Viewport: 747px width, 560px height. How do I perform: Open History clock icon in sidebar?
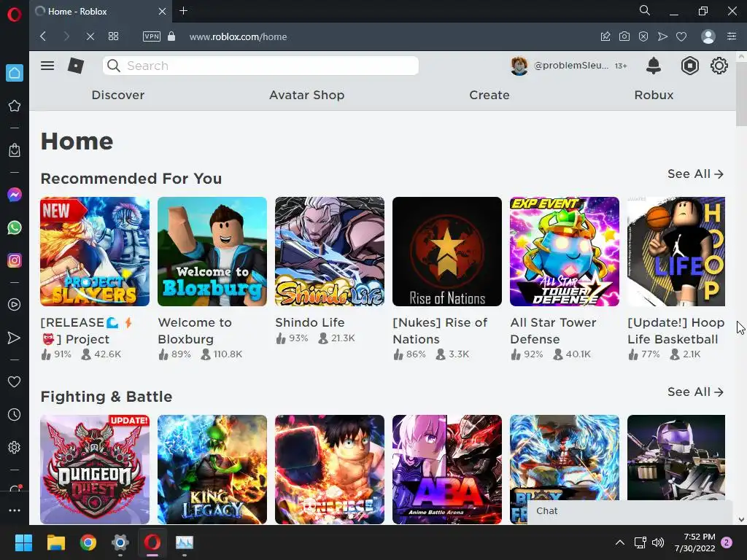click(15, 415)
